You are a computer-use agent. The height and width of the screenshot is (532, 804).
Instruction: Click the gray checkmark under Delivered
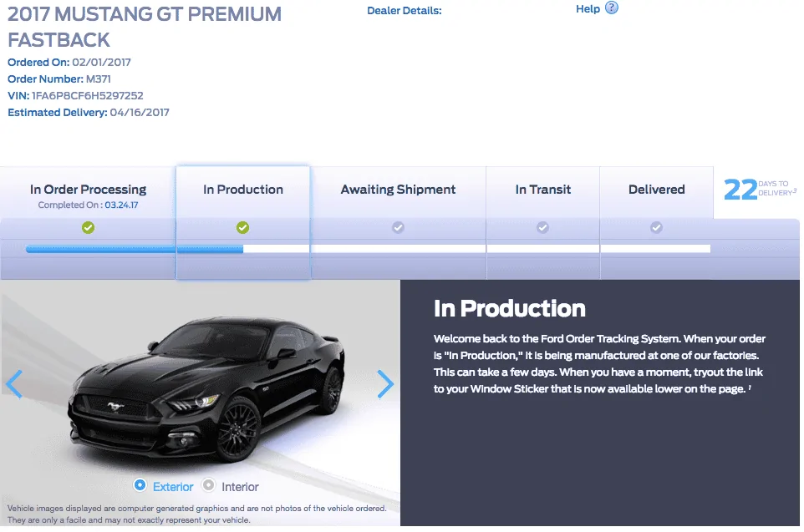656,227
